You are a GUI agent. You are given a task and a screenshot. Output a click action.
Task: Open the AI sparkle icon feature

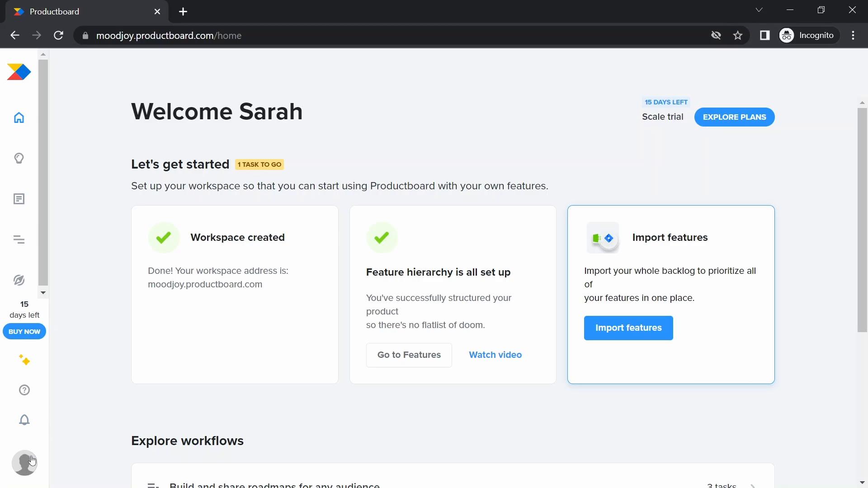(24, 360)
